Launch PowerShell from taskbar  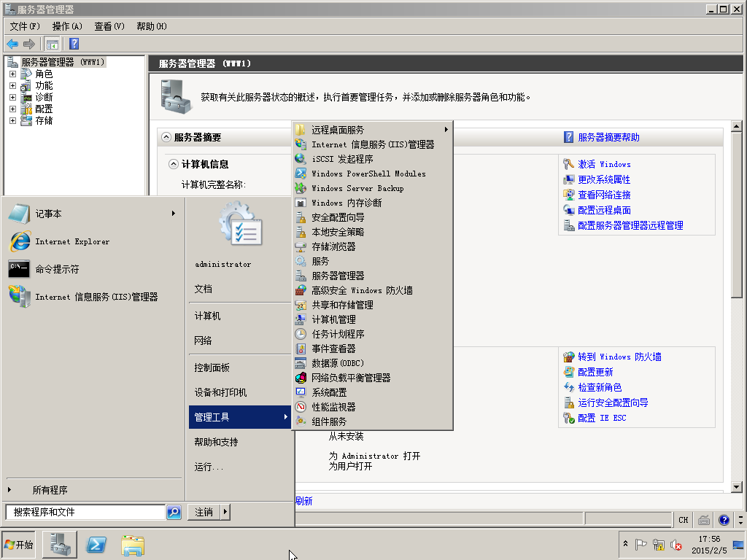point(96,545)
